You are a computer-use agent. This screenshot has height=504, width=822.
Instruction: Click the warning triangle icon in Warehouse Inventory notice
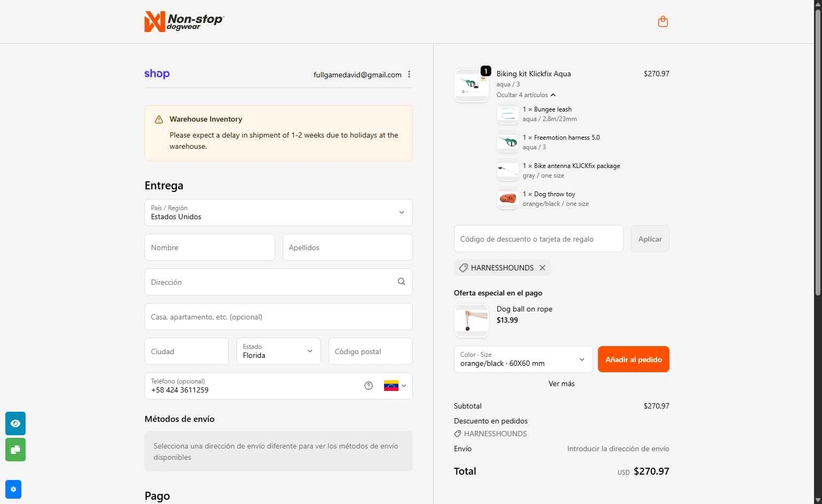(159, 119)
